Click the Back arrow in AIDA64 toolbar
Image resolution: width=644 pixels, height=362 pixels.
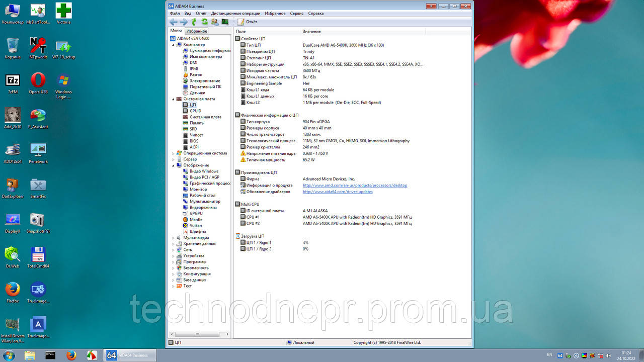click(173, 22)
